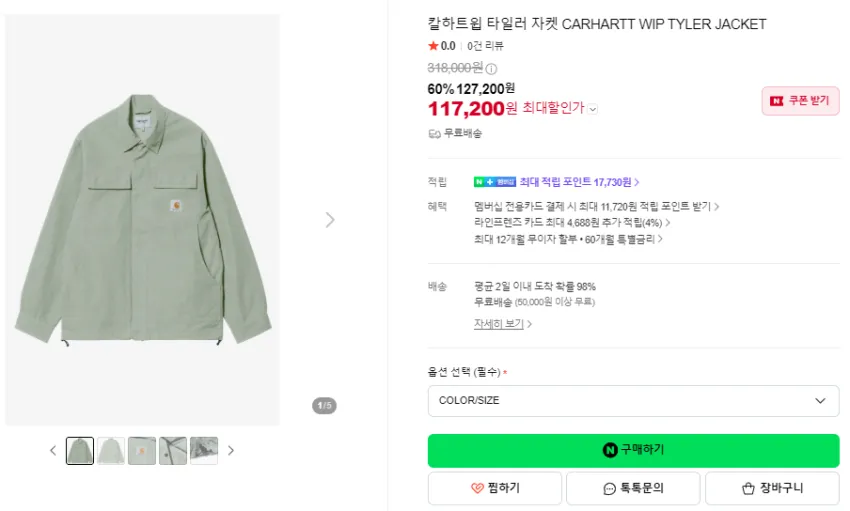The height and width of the screenshot is (511, 850).
Task: Click previous thumbnails arrow
Action: point(53,450)
